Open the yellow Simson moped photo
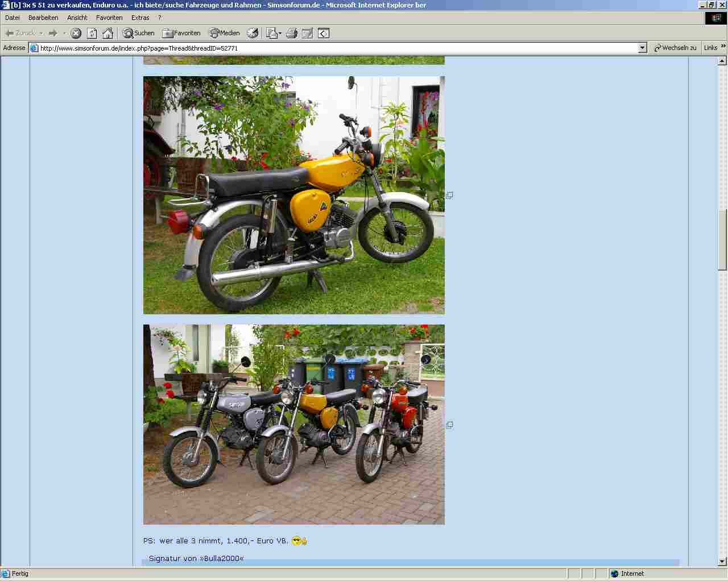This screenshot has width=728, height=582. coord(293,195)
